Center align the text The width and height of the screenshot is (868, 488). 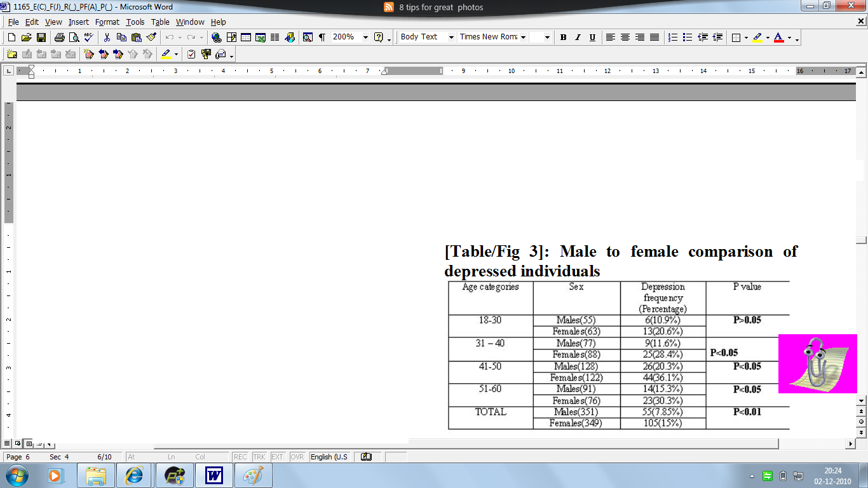(x=625, y=37)
